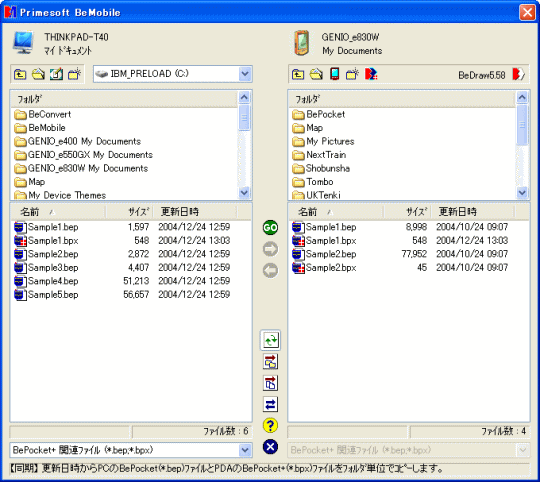540x482 pixels.
Task: Sort PC files by 名前 column header
Action: coord(58,212)
